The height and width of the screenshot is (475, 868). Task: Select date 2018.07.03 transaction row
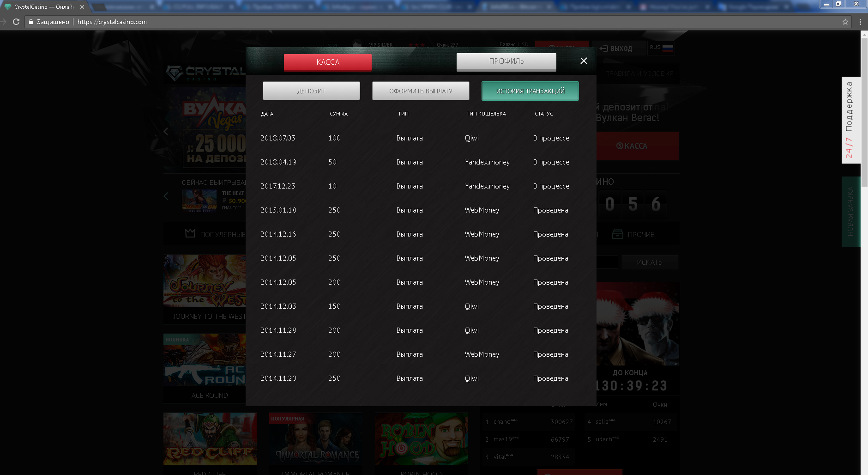coord(421,138)
